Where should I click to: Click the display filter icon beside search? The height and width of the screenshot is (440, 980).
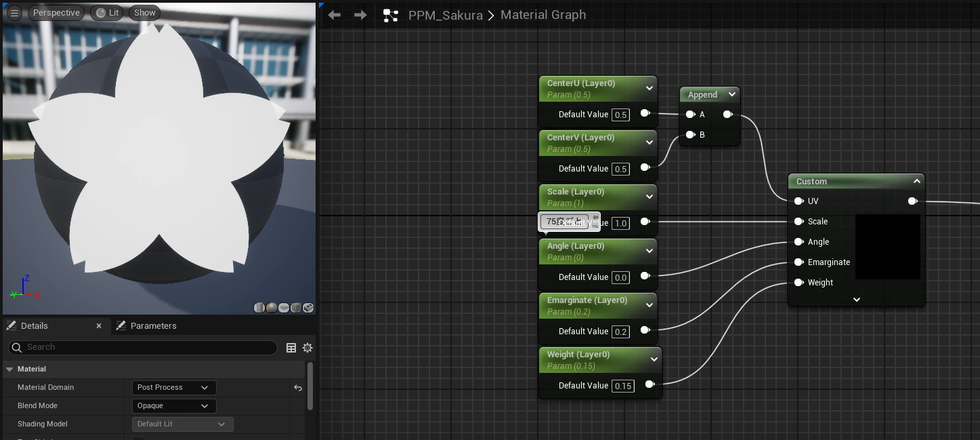tap(291, 348)
